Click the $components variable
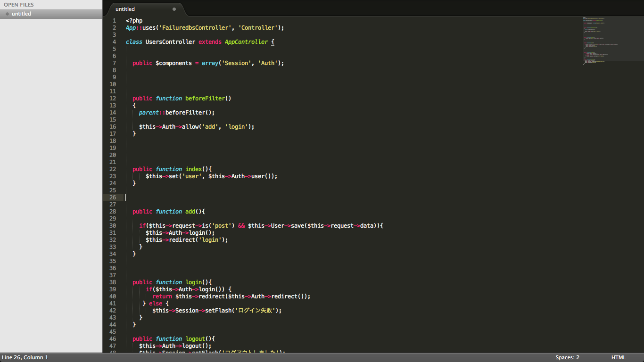This screenshot has width=644, height=362. tap(173, 63)
